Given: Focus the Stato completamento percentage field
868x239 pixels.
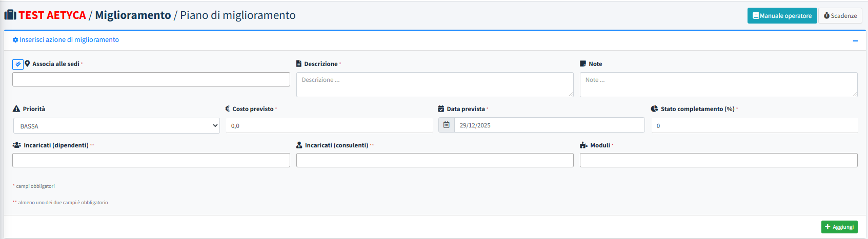Looking at the screenshot, I should pyautogui.click(x=754, y=125).
